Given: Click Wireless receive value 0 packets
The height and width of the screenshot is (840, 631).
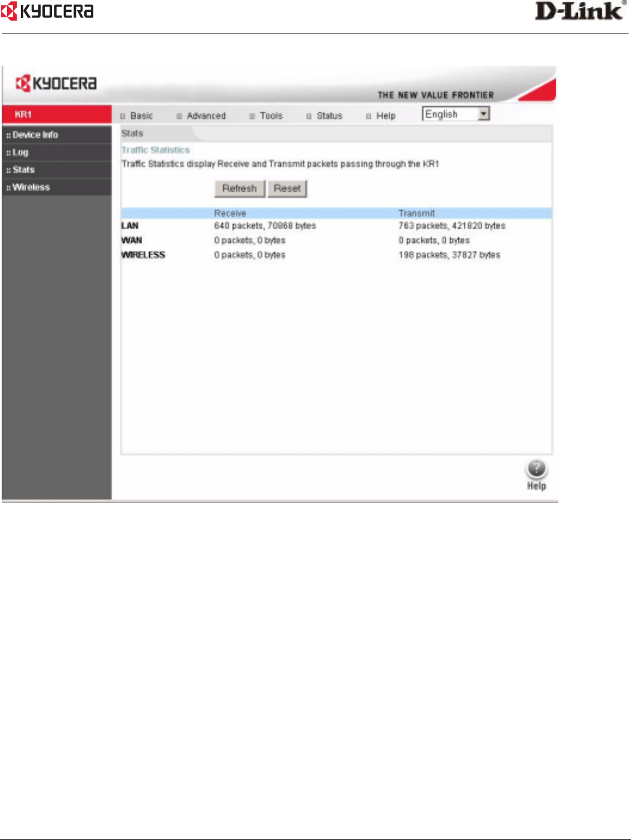Looking at the screenshot, I should (250, 255).
